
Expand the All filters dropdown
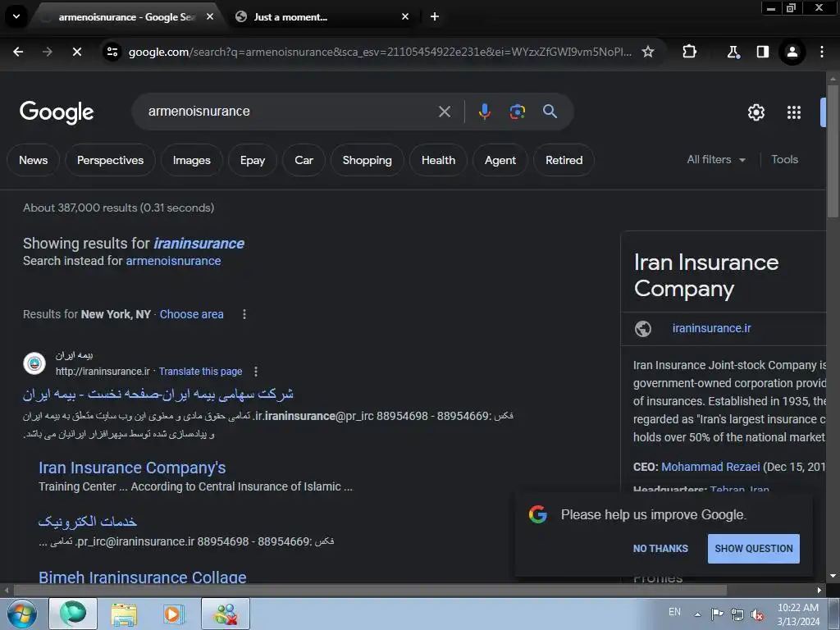pos(716,160)
